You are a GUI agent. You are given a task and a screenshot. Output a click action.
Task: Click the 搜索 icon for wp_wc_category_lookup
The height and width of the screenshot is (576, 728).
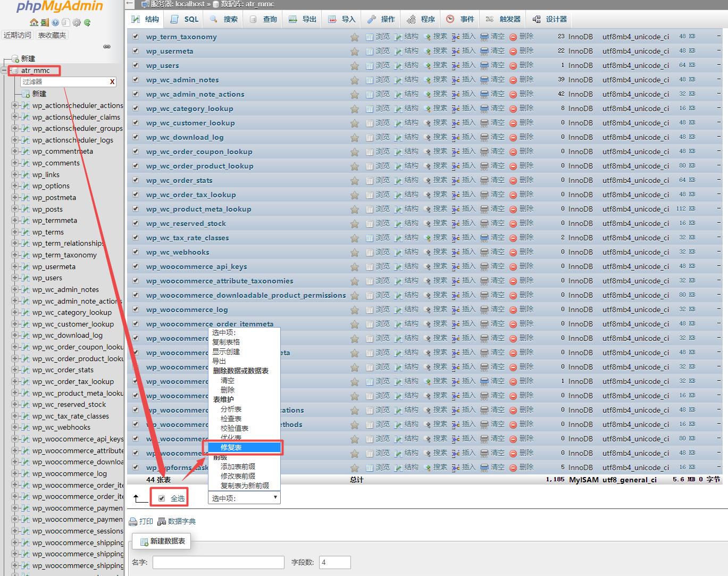(427, 108)
